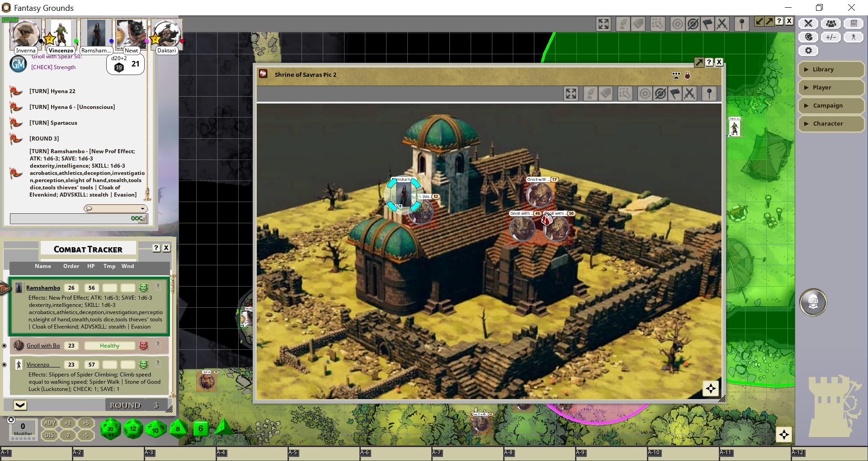The width and height of the screenshot is (868, 461).
Task: Open the Options gear sidebar icon
Action: click(x=809, y=51)
